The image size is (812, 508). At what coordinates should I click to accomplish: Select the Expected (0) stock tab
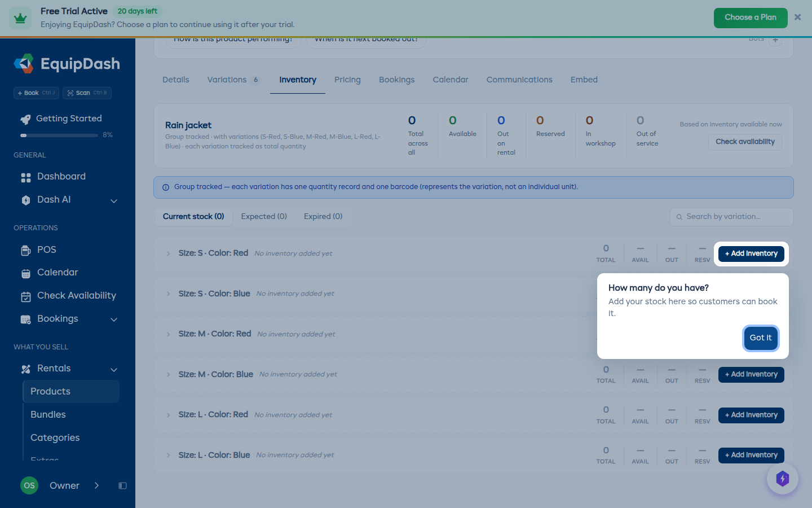264,217
